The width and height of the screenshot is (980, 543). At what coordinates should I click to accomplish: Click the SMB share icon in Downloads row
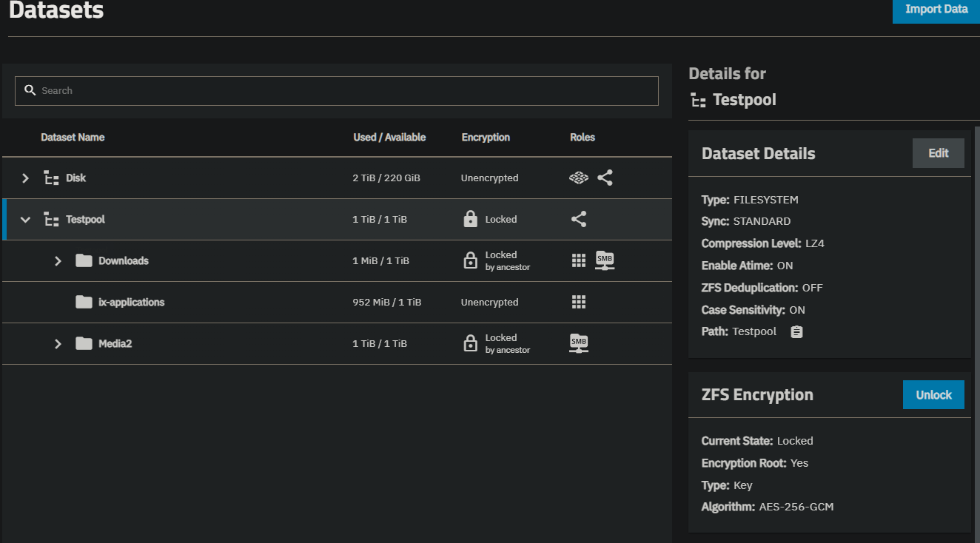coord(605,260)
